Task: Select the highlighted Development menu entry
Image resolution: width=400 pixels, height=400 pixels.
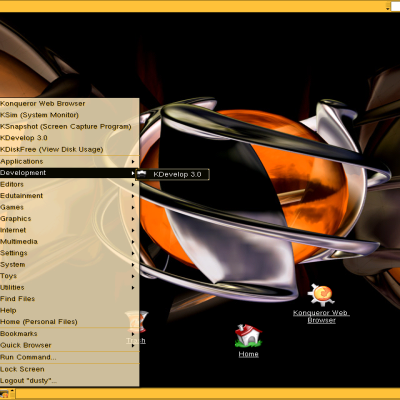Action: point(69,173)
